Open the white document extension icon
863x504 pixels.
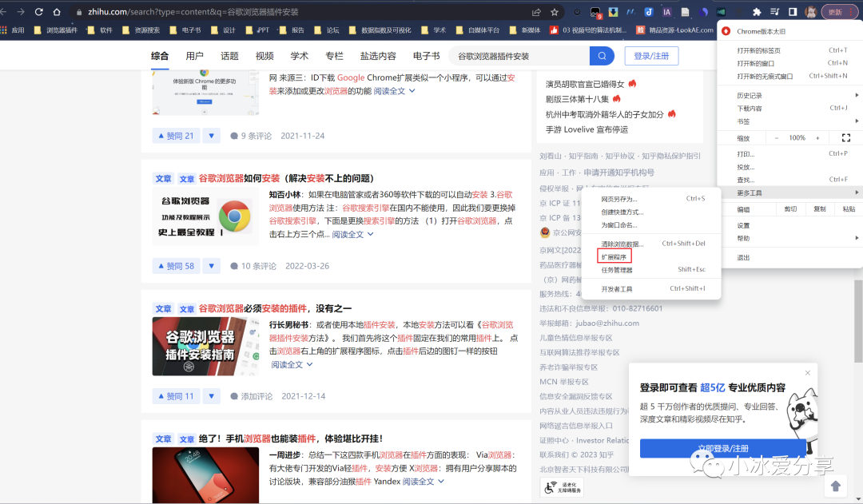pos(685,11)
